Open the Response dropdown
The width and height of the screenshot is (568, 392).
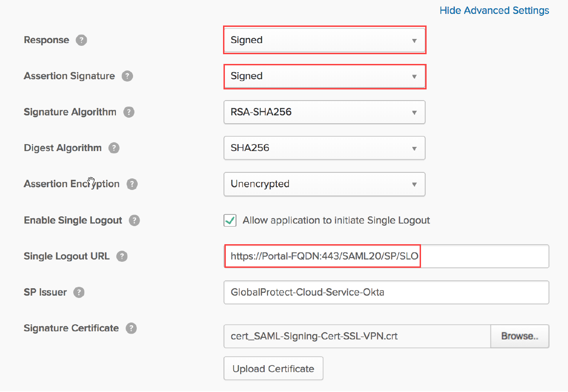(324, 40)
